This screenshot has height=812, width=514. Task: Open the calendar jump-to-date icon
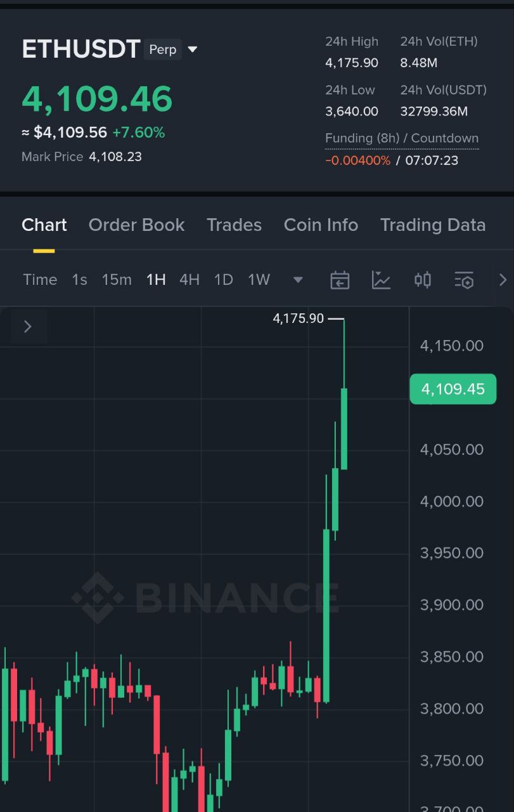340,280
